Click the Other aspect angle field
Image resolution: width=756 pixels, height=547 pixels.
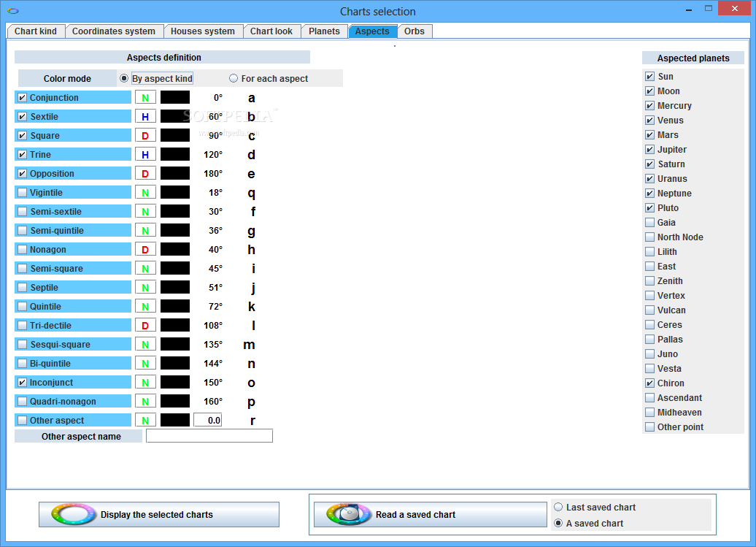click(208, 420)
